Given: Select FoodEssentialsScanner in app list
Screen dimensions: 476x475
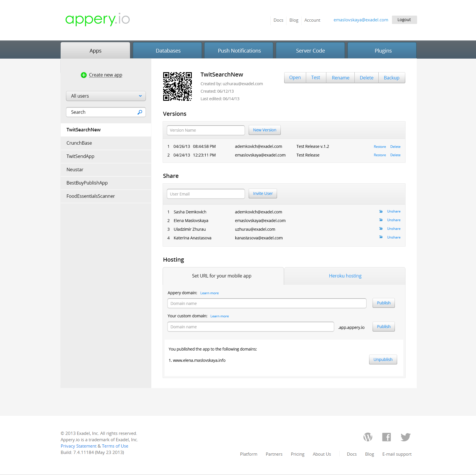Looking at the screenshot, I should point(106,196).
